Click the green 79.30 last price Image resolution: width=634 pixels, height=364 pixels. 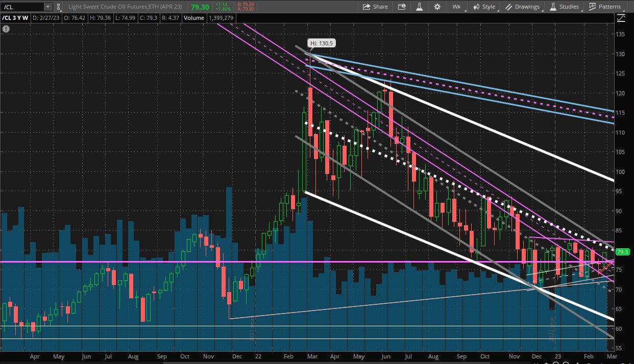click(200, 7)
